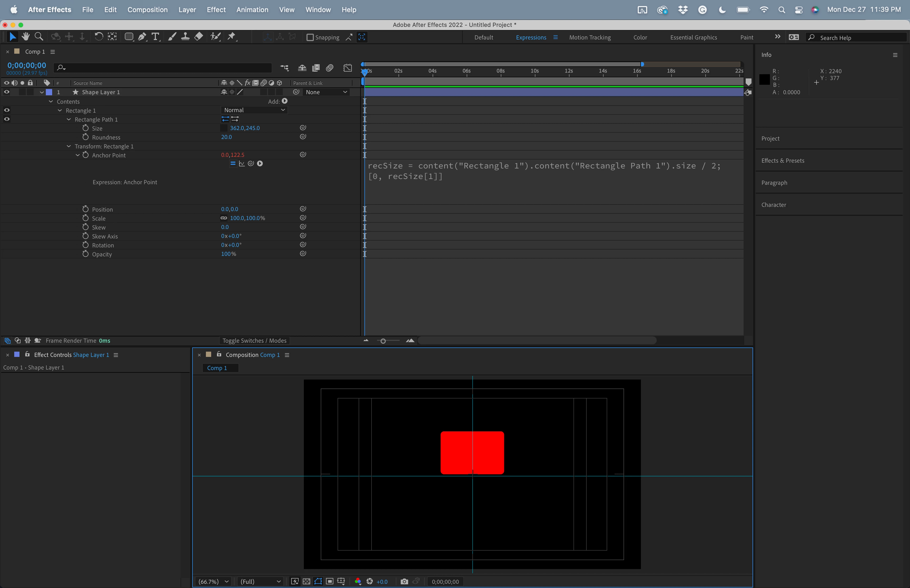
Task: Click Toggle Switches / Modes button
Action: (254, 341)
